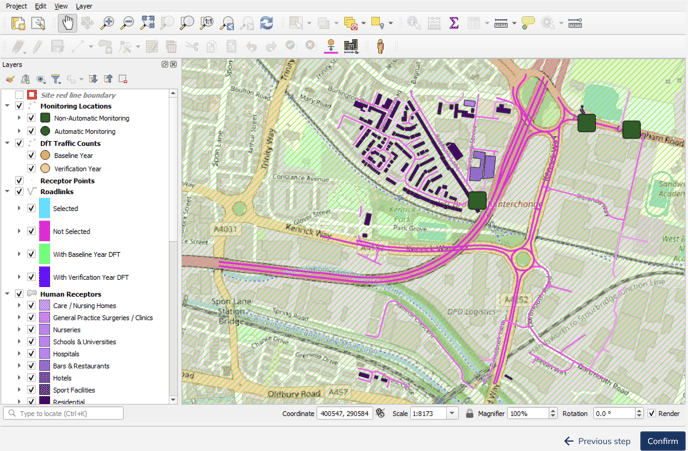
Task: Go back with Previous step
Action: click(x=597, y=441)
